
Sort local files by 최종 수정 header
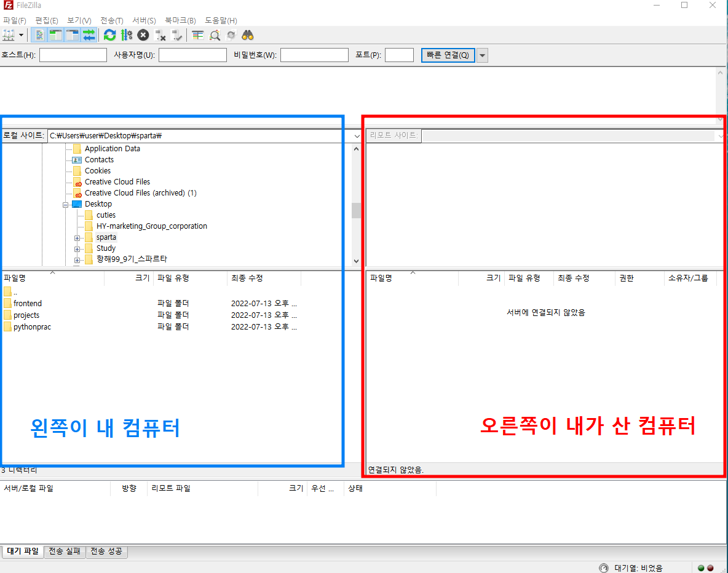(x=264, y=278)
